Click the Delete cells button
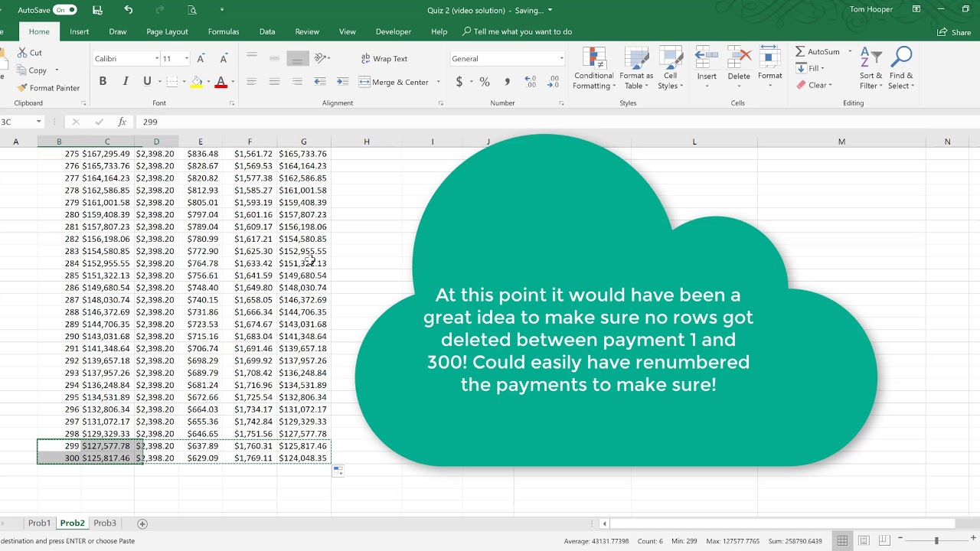Viewport: 980px width, 551px height. (x=739, y=65)
